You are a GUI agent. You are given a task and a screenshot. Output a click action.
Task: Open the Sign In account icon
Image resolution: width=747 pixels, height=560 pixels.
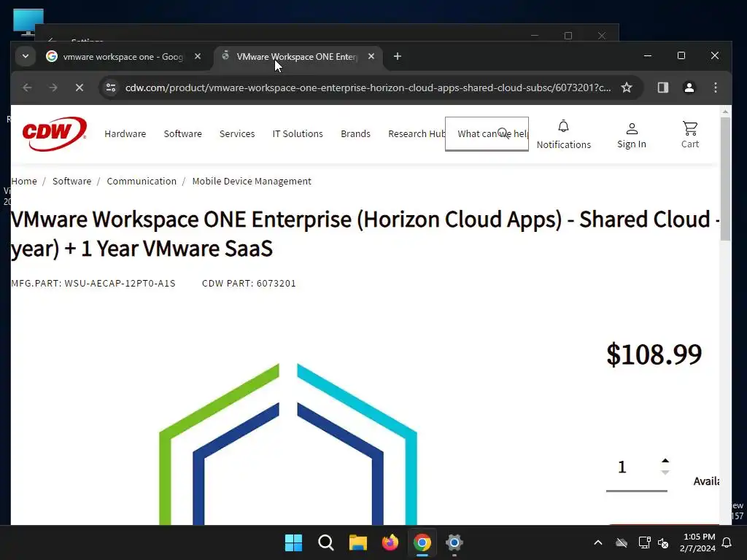pos(632,135)
